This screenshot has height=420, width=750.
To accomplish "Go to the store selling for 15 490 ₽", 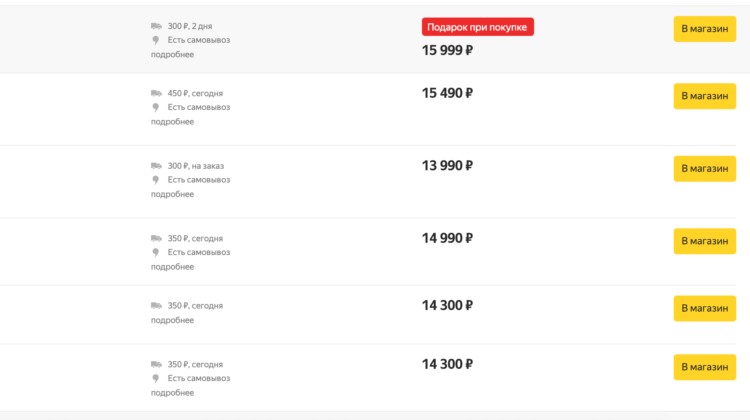I will [705, 96].
